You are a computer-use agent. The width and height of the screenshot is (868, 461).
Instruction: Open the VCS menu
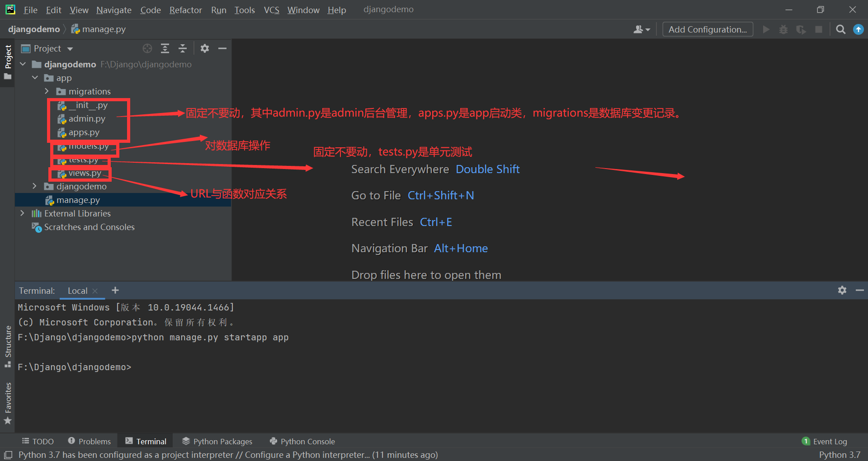click(272, 10)
